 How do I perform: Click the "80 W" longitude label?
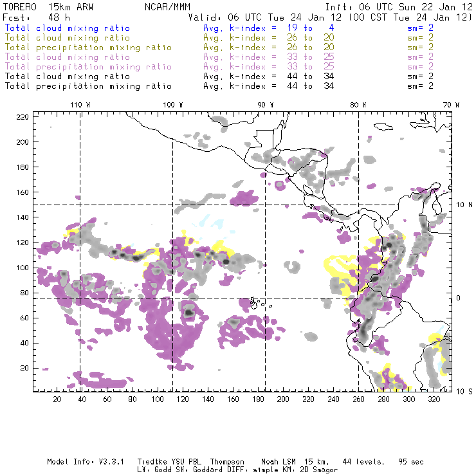(x=358, y=105)
